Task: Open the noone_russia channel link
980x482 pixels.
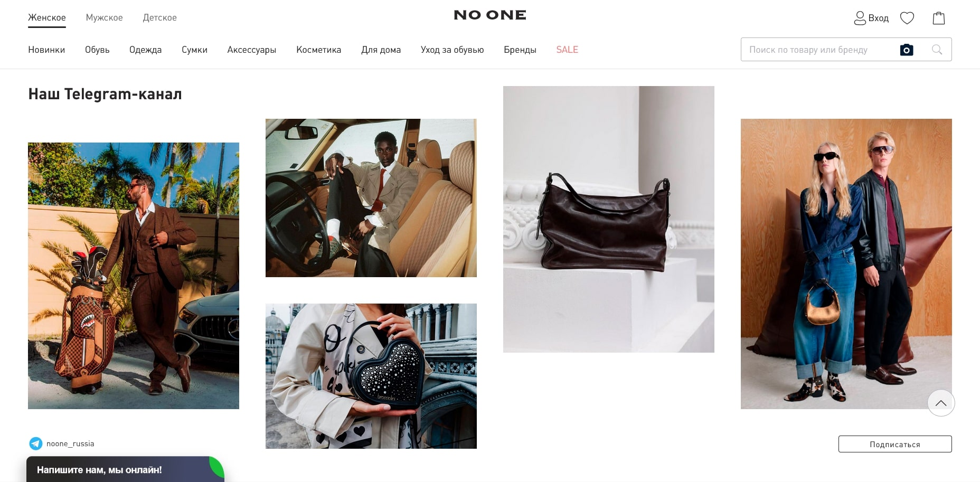Action: click(x=70, y=443)
